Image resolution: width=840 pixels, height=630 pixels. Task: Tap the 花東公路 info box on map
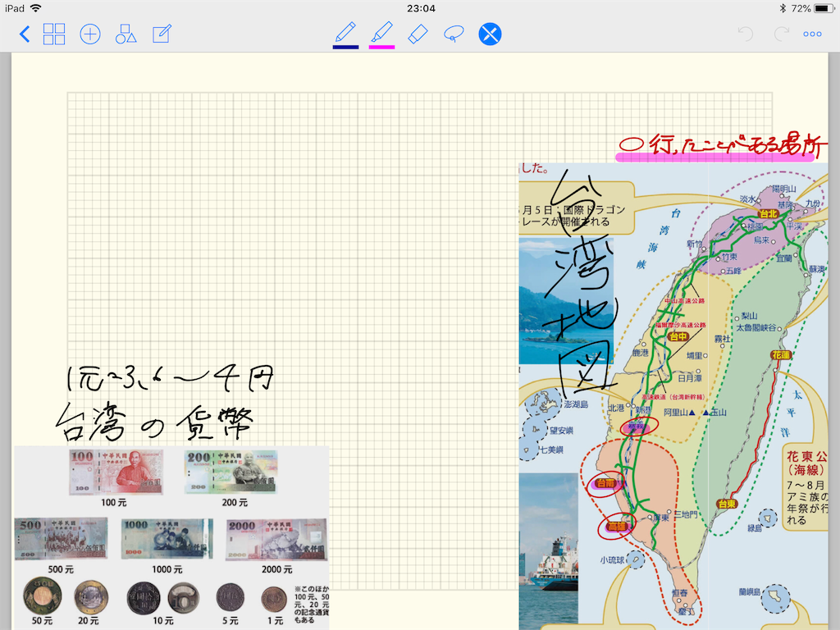pyautogui.click(x=806, y=487)
